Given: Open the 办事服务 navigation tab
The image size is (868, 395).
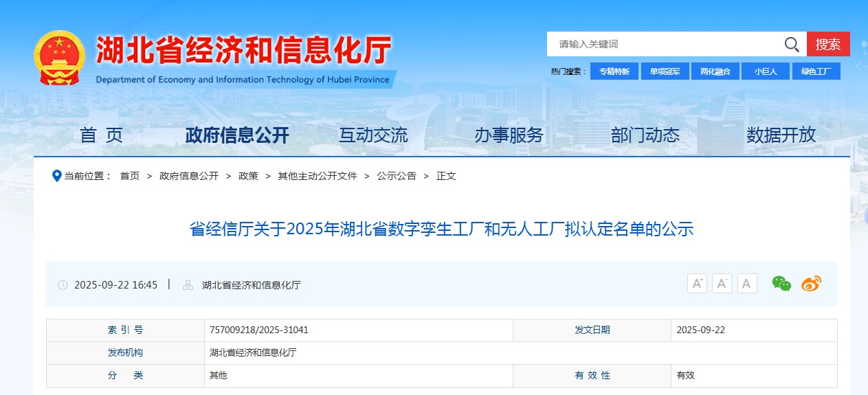Looking at the screenshot, I should click(509, 135).
